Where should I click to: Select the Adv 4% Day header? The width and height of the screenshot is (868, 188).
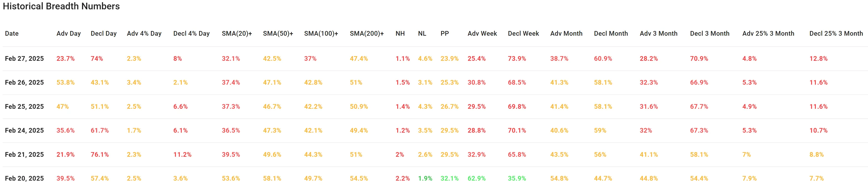pos(144,33)
